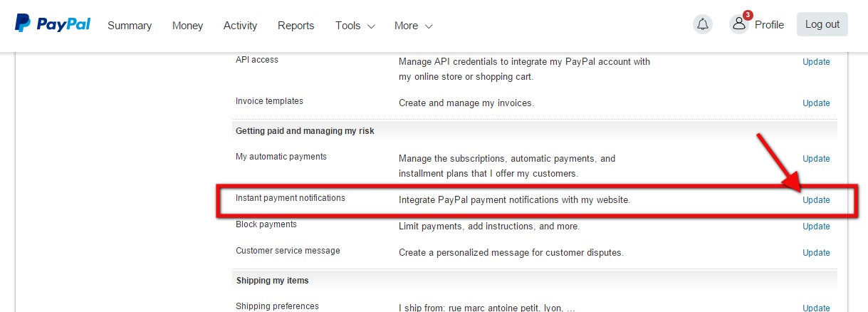Open the Summary tab

(x=130, y=26)
